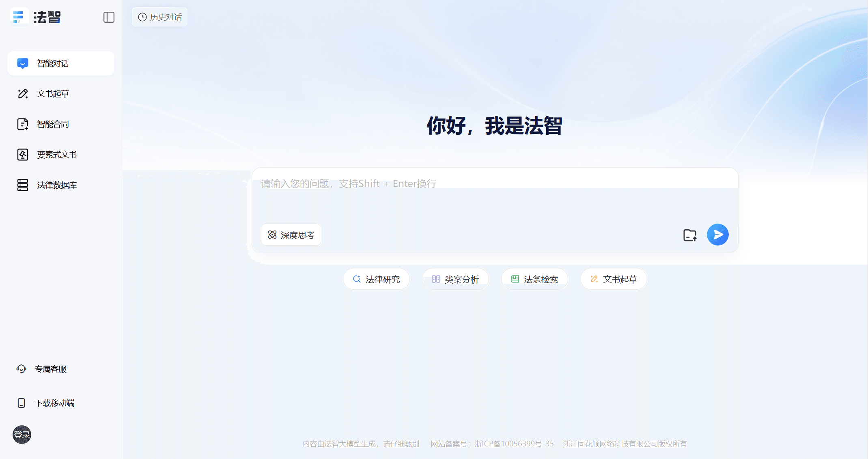Enable 深度思考 mode
The height and width of the screenshot is (459, 868).
291,235
